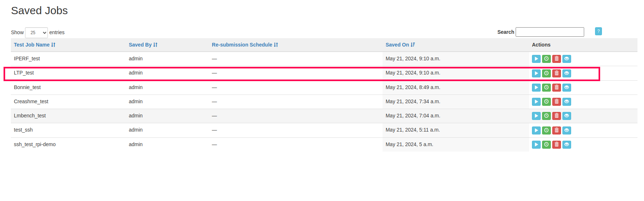This screenshot has width=644, height=201.
Task: Run the IPERF_test job with play icon
Action: click(536, 59)
